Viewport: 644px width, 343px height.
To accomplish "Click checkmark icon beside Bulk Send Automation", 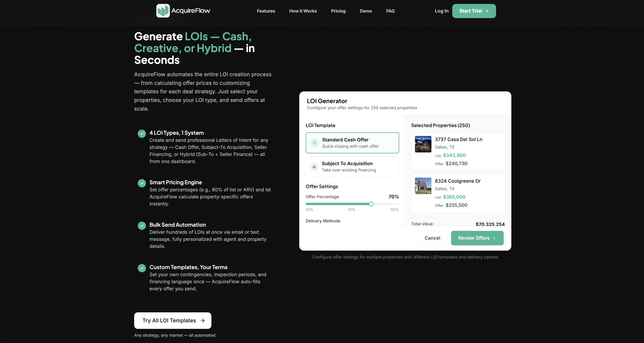I will (x=142, y=226).
